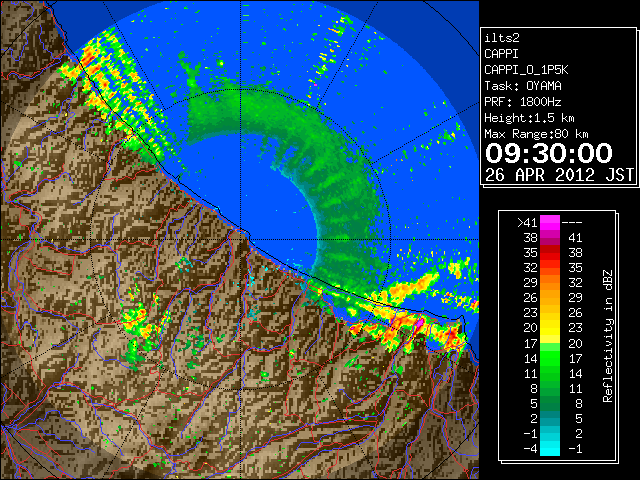Select the ilts2 site label
Viewport: 640px width, 480px height.
point(502,38)
